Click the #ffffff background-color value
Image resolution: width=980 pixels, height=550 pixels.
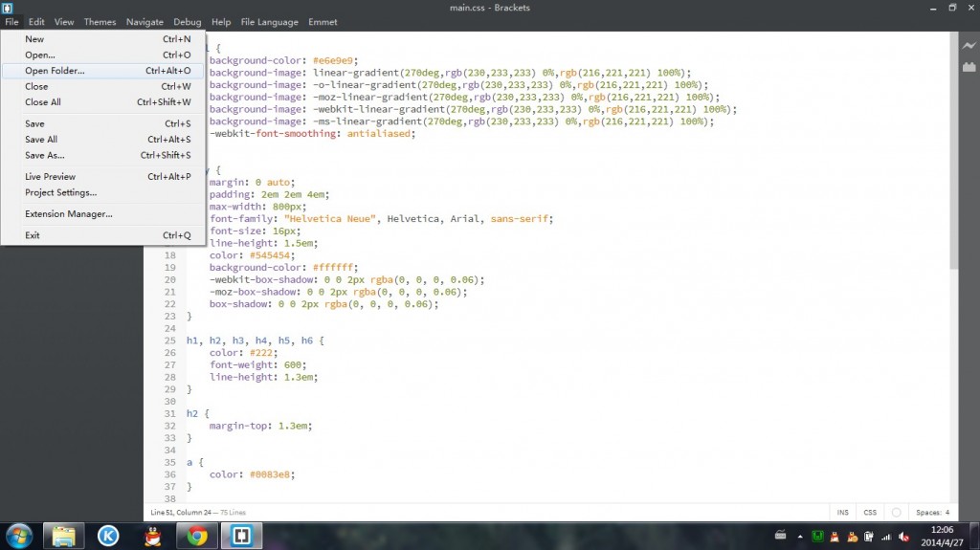click(333, 268)
